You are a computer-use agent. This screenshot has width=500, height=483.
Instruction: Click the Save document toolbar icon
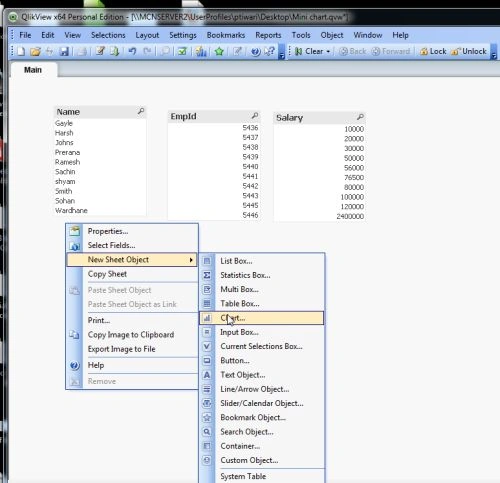tap(64, 51)
